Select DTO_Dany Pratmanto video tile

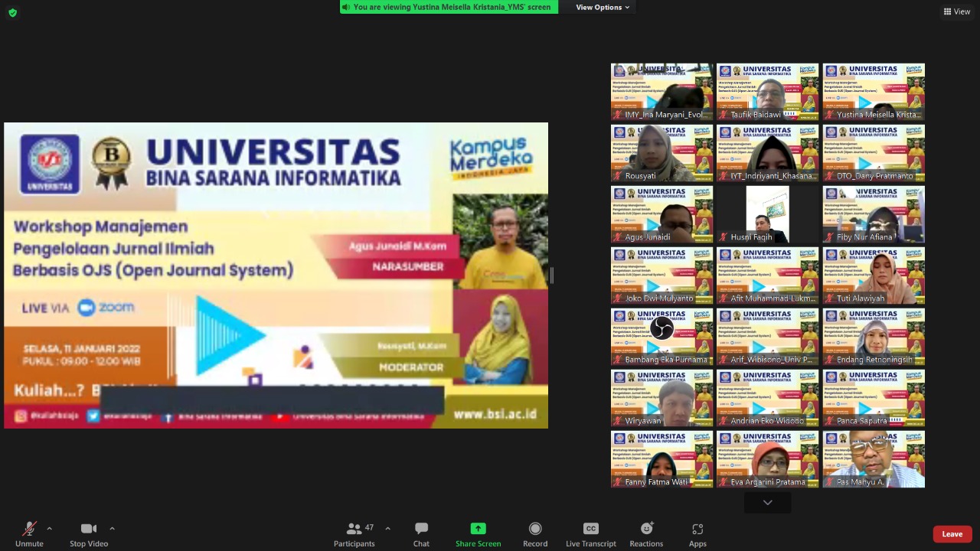pyautogui.click(x=874, y=153)
